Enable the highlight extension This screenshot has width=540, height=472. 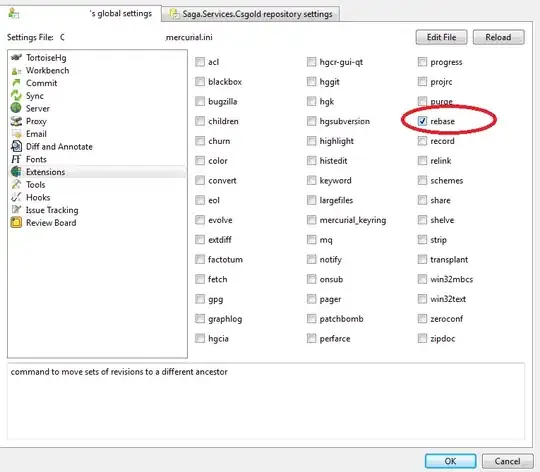[x=311, y=141]
